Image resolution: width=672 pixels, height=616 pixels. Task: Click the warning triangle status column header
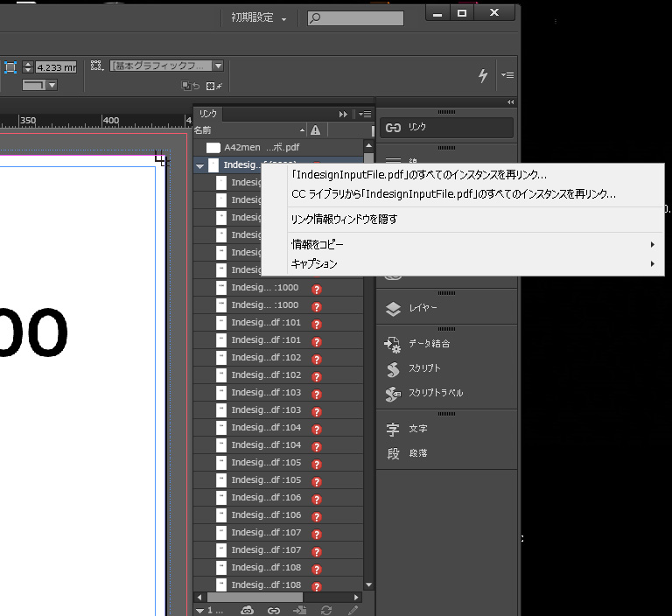coord(315,129)
